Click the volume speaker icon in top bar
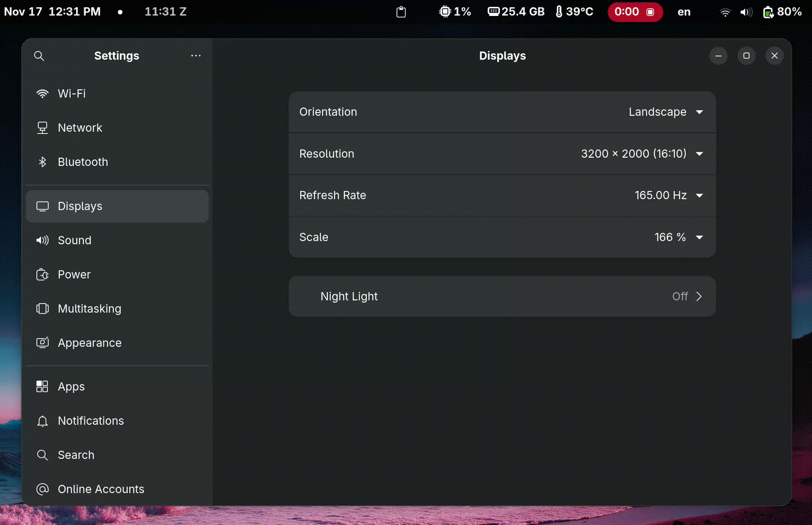The image size is (812, 525). point(746,12)
